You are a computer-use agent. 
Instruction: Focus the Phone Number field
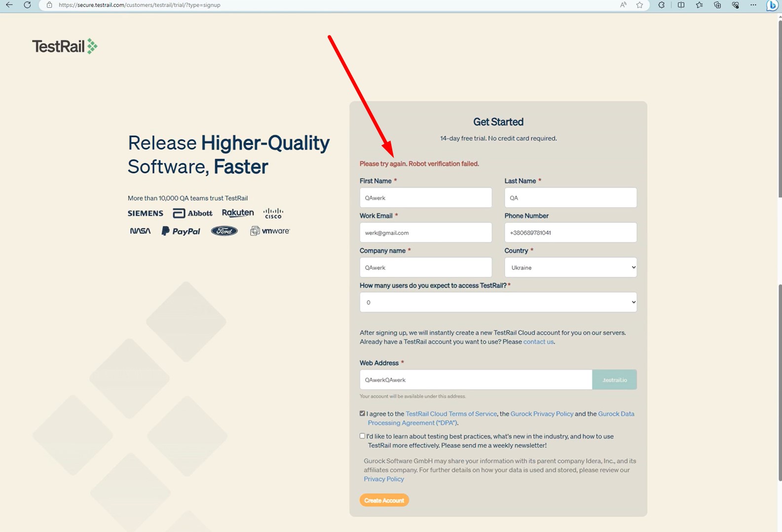click(x=570, y=232)
